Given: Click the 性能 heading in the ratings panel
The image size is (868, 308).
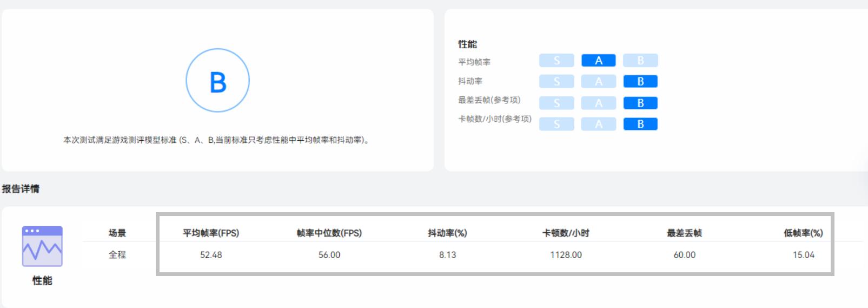Looking at the screenshot, I should [467, 44].
